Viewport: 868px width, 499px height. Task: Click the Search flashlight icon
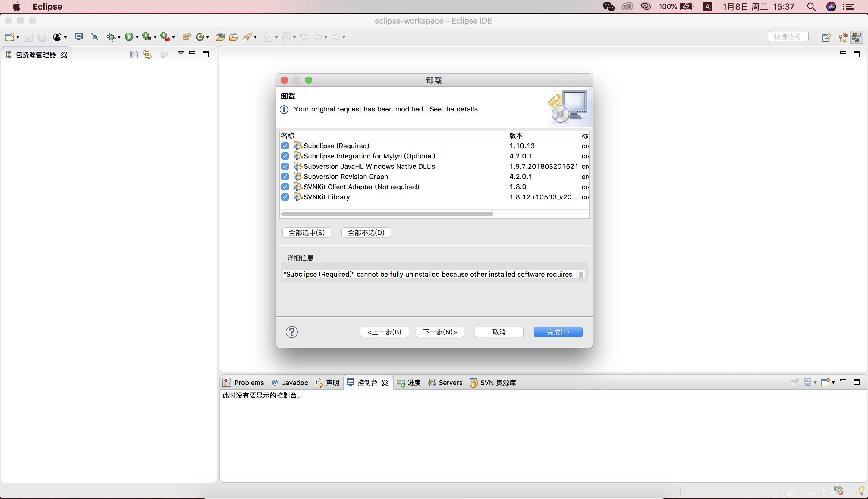247,37
